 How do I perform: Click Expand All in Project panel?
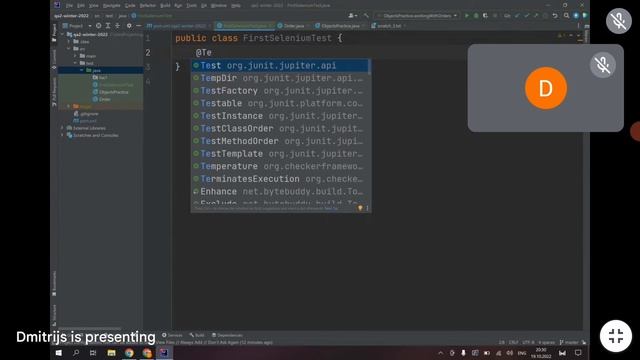click(108, 26)
